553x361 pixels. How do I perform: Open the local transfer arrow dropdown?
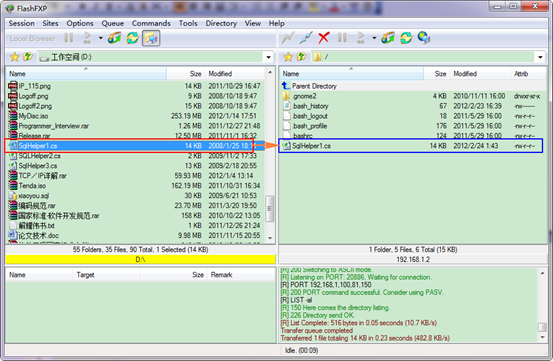coord(101,38)
